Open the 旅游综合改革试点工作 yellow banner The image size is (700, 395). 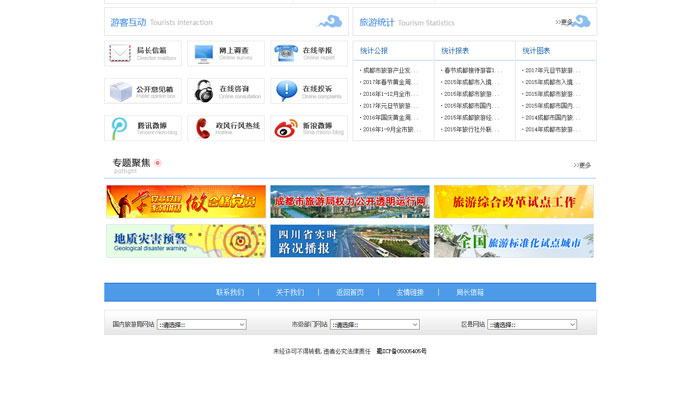pyautogui.click(x=514, y=202)
